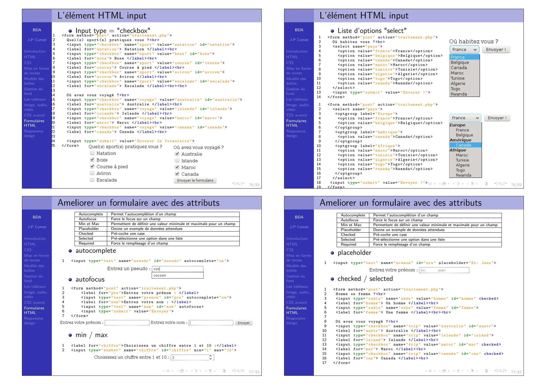The width and height of the screenshot is (555, 392).
Task: Click undo-arrow navigation icon on autocomplete slide
Action: (234, 371)
